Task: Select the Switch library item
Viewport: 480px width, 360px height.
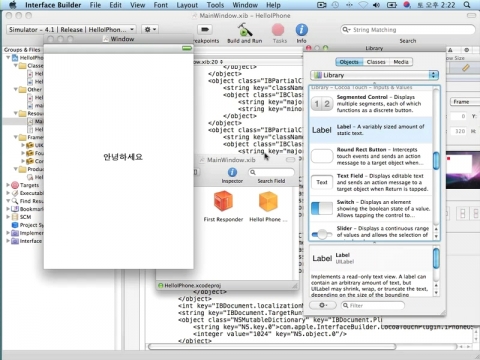Action: point(371,209)
